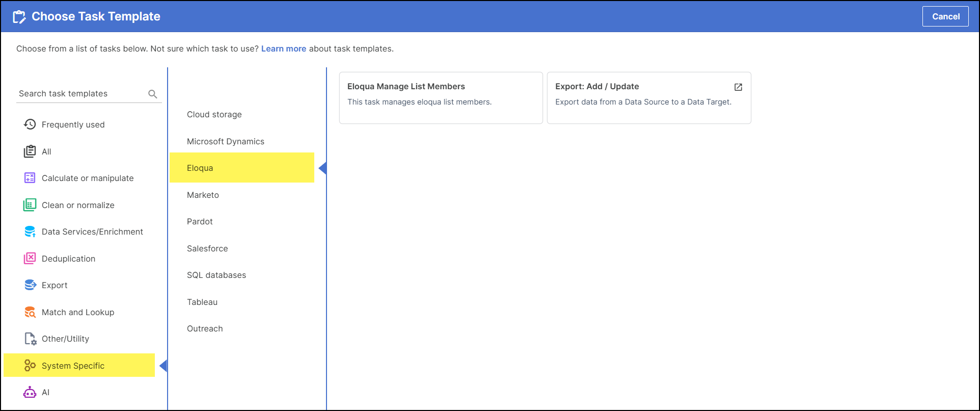Pick the Export: Add / Update template
This screenshot has height=411, width=980.
tap(649, 98)
